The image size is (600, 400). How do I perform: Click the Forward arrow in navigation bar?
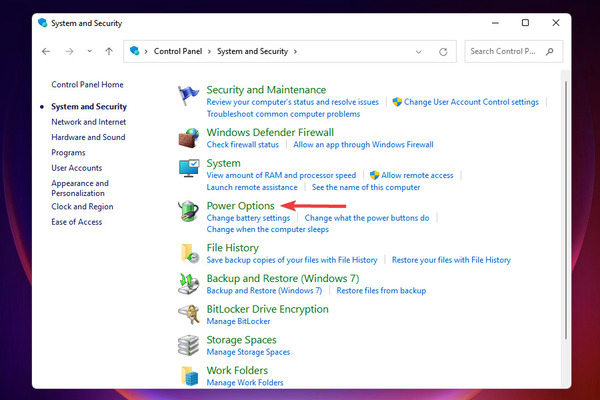(69, 51)
